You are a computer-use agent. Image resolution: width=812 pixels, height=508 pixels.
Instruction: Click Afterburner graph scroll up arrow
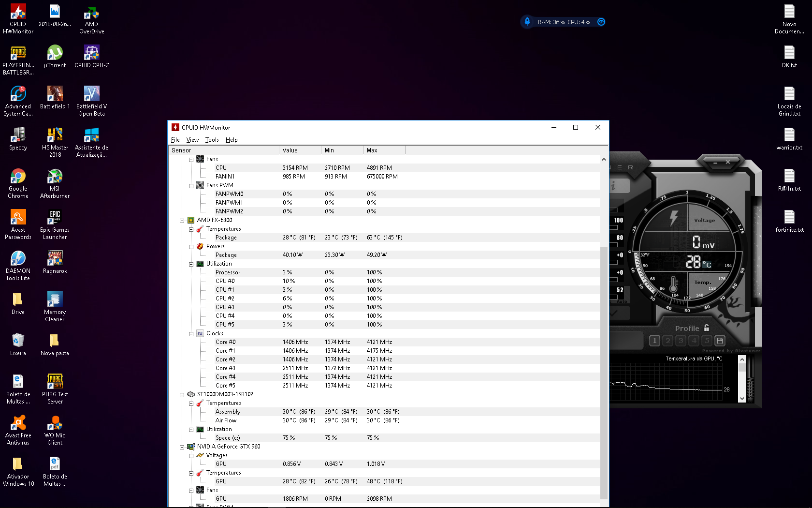click(x=742, y=359)
